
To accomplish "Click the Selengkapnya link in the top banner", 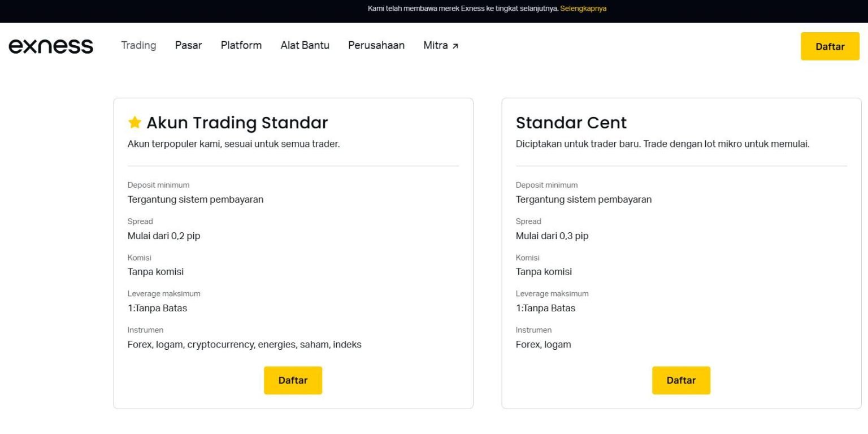I will (583, 8).
